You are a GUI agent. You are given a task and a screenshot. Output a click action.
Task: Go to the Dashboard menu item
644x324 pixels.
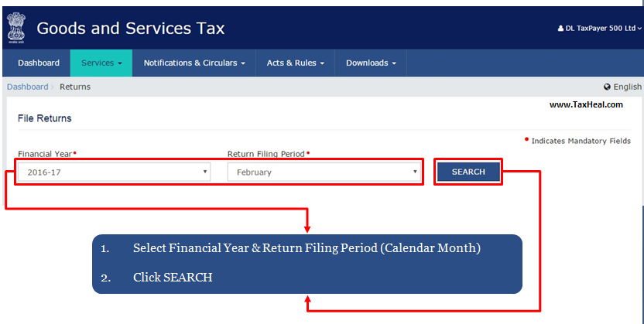point(39,63)
